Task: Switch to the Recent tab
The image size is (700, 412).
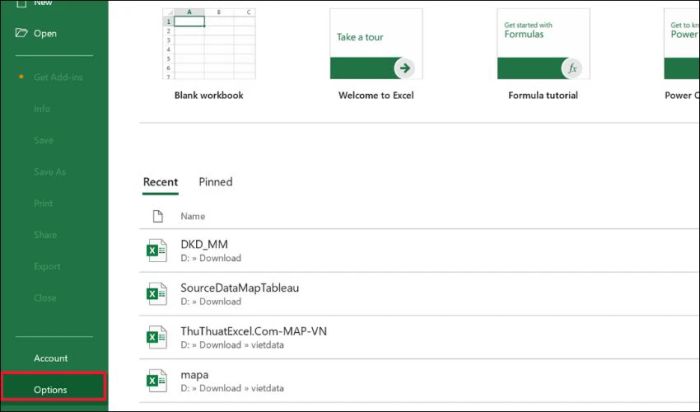Action: pos(160,182)
